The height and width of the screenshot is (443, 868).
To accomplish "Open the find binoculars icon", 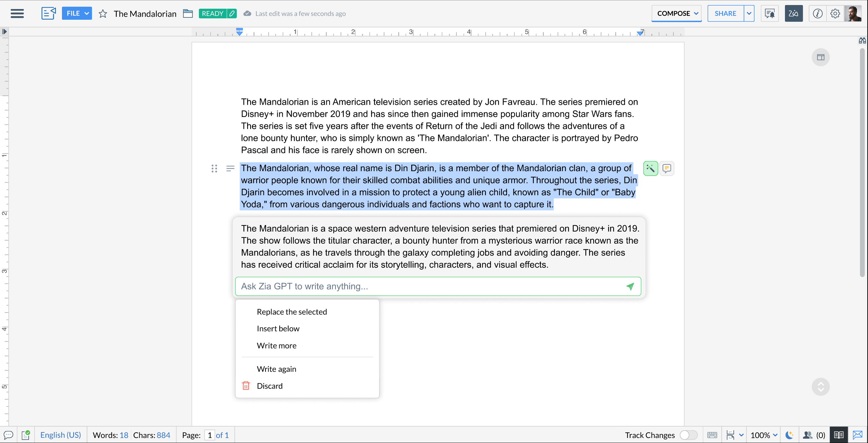I will pos(862,41).
